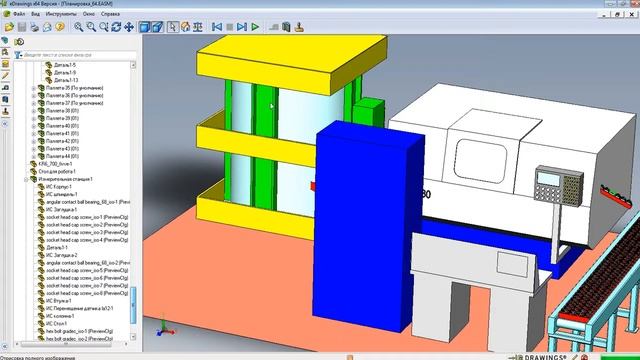Image resolution: width=640 pixels, height=360 pixels.
Task: Click the Stamp tool in top toolbar
Action: pos(299,27)
